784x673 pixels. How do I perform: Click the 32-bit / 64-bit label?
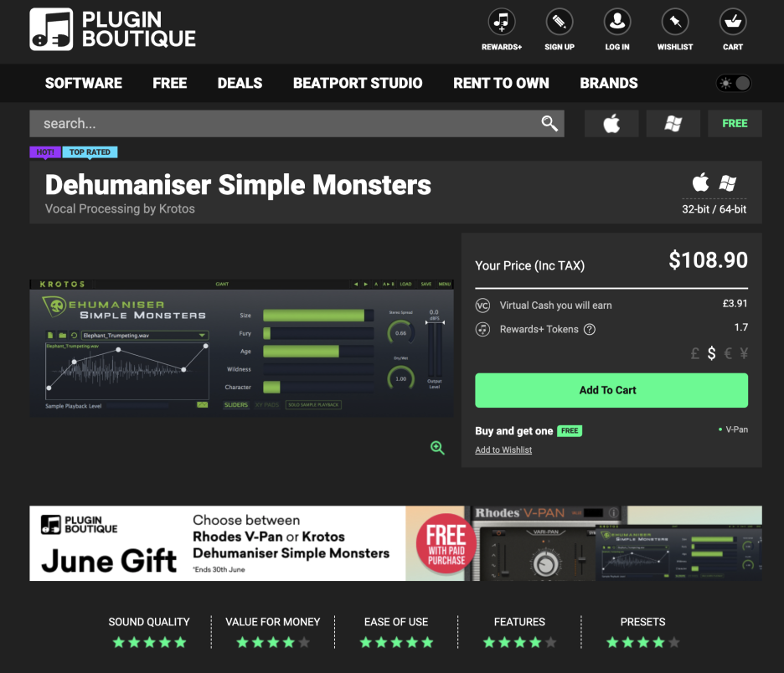[714, 209]
